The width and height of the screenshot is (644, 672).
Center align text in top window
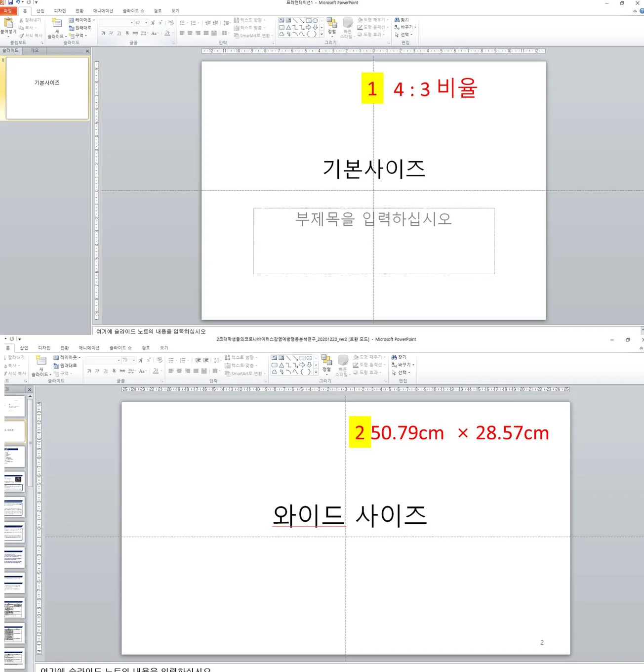(x=190, y=33)
